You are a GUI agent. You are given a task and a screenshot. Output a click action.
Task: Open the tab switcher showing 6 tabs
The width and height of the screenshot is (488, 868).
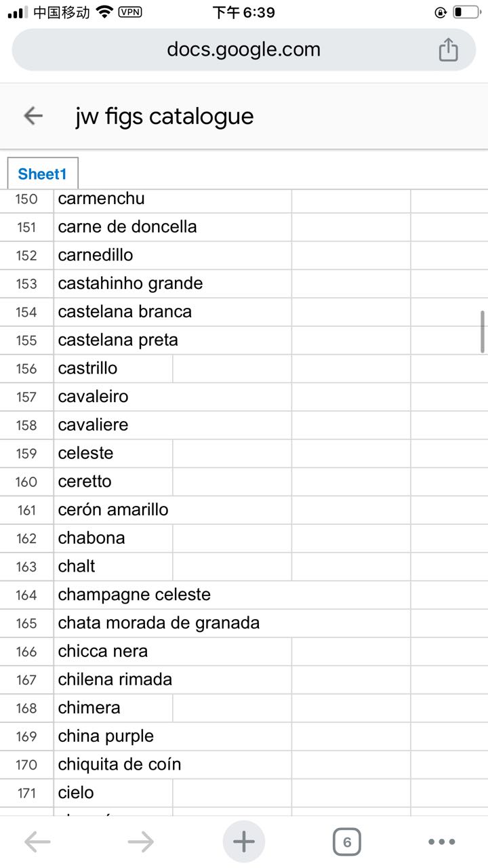click(x=347, y=842)
